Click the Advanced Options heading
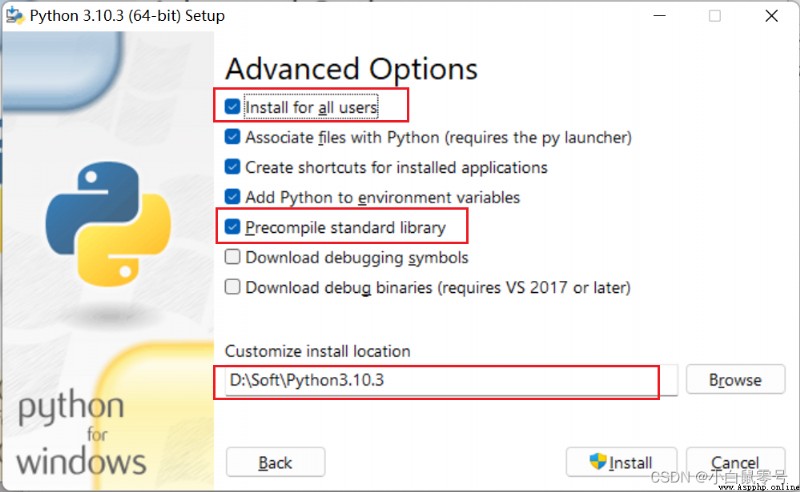 pos(352,69)
